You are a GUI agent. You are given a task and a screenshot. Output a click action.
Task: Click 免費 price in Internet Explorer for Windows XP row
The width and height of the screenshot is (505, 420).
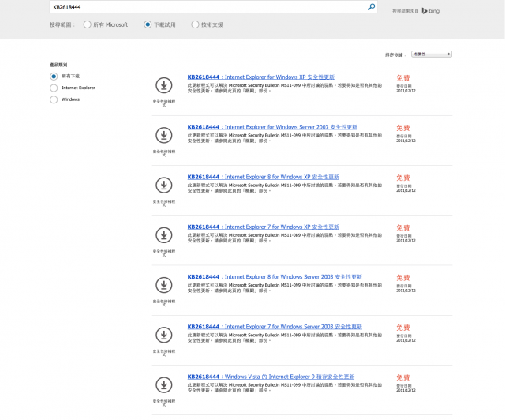pos(403,78)
